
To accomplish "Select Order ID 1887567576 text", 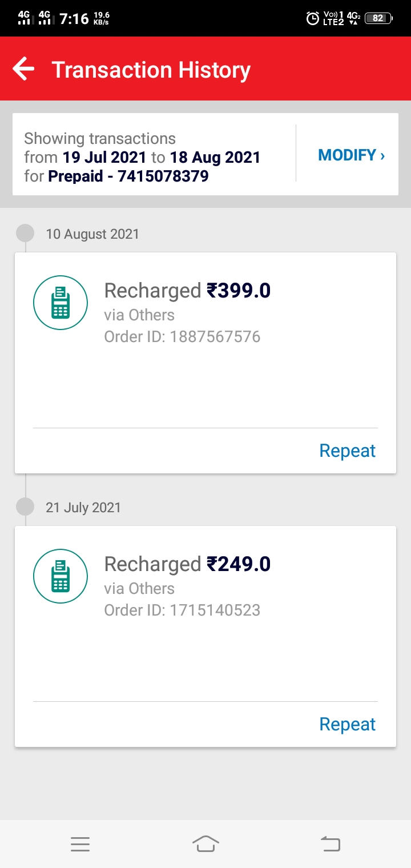I will pyautogui.click(x=182, y=336).
